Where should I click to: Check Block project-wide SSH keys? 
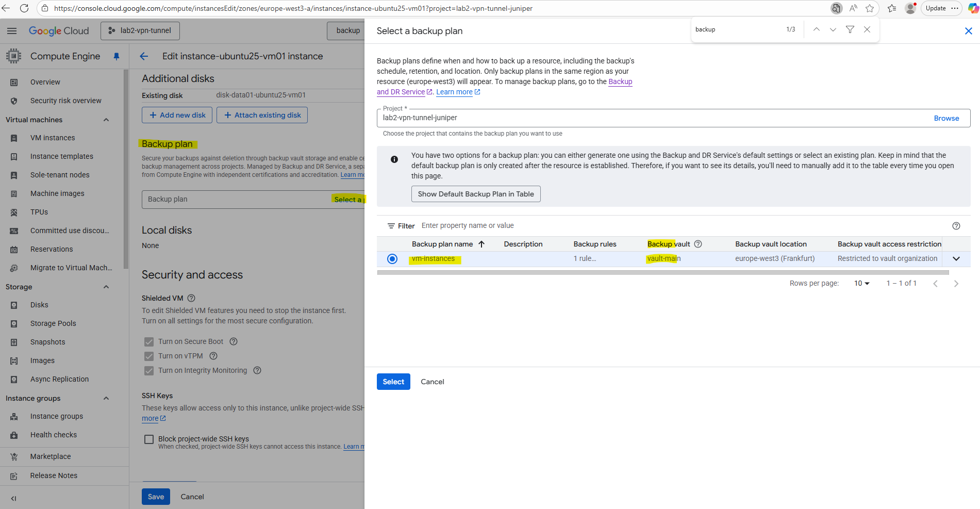click(149, 439)
